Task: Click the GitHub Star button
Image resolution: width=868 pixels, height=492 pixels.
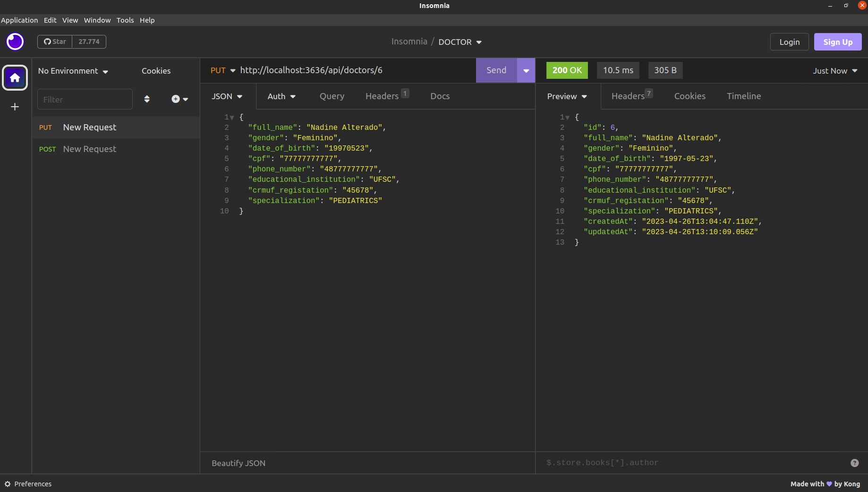Action: [55, 42]
